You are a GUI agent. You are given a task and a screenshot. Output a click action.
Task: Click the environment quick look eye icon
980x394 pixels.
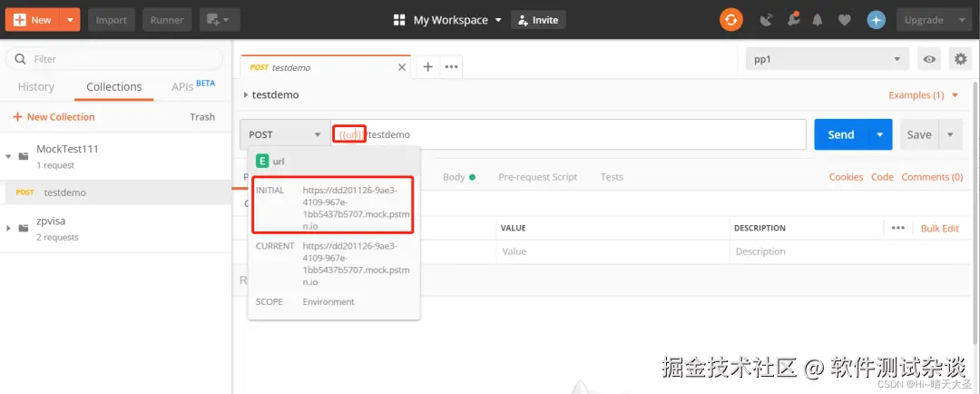[929, 59]
